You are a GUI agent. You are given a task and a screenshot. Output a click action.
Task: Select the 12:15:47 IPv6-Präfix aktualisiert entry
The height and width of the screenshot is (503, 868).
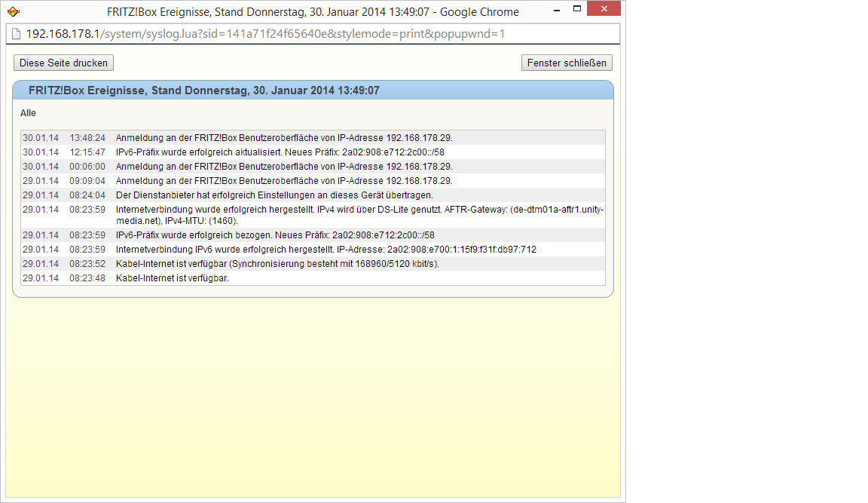(x=280, y=152)
